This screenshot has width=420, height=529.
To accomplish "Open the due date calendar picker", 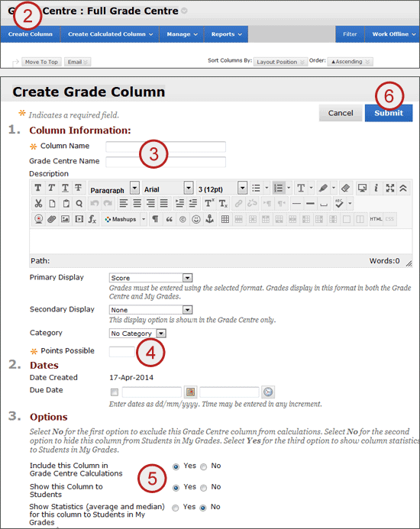I will (190, 392).
